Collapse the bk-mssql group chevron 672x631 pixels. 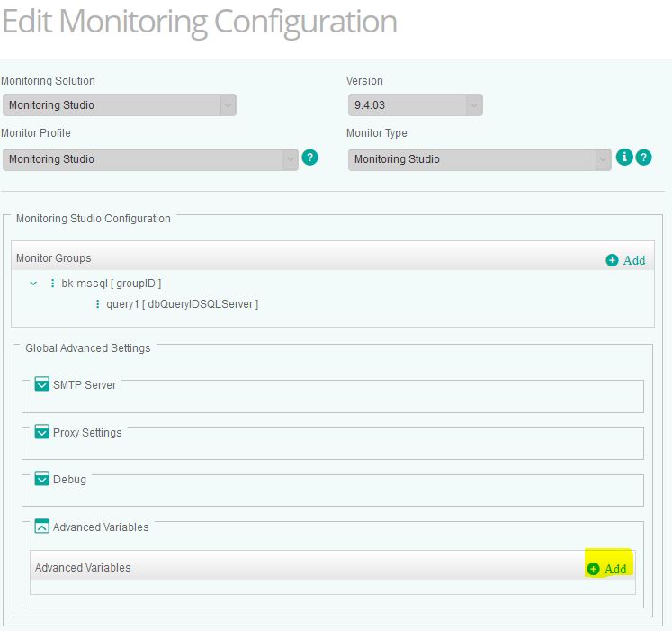click(33, 284)
